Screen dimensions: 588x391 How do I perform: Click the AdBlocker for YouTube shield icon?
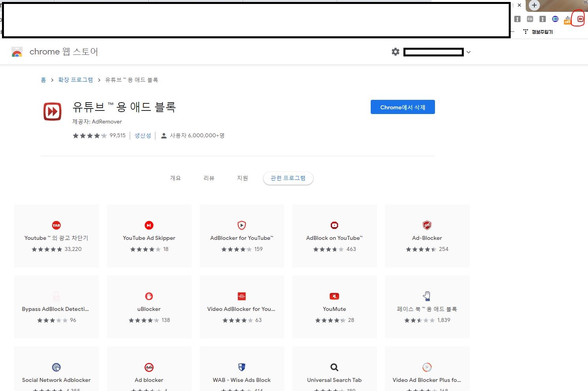(x=242, y=225)
